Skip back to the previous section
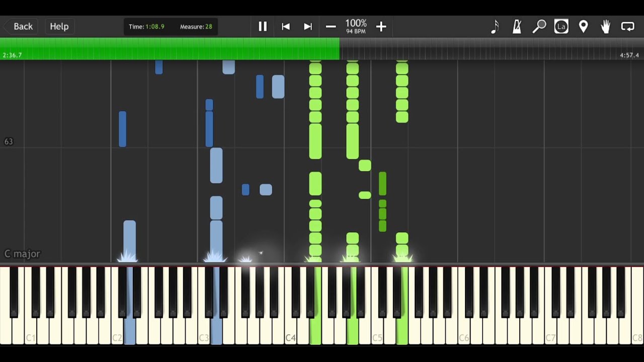This screenshot has width=644, height=362. point(285,27)
